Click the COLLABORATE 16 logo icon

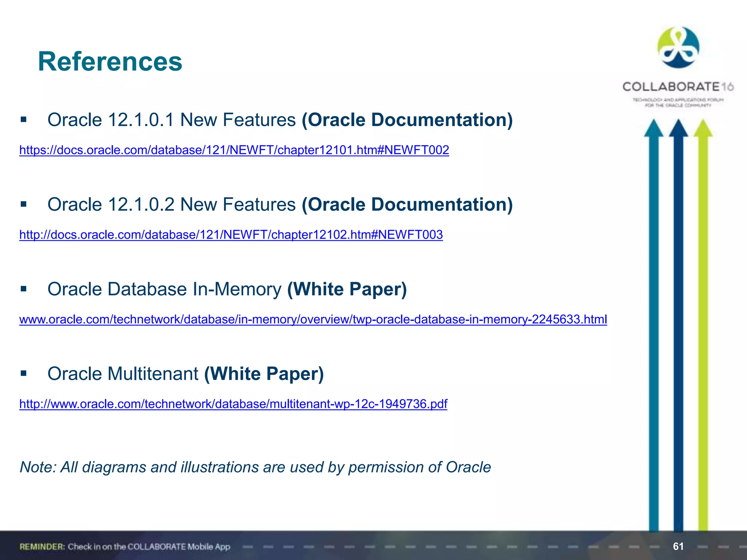click(678, 47)
